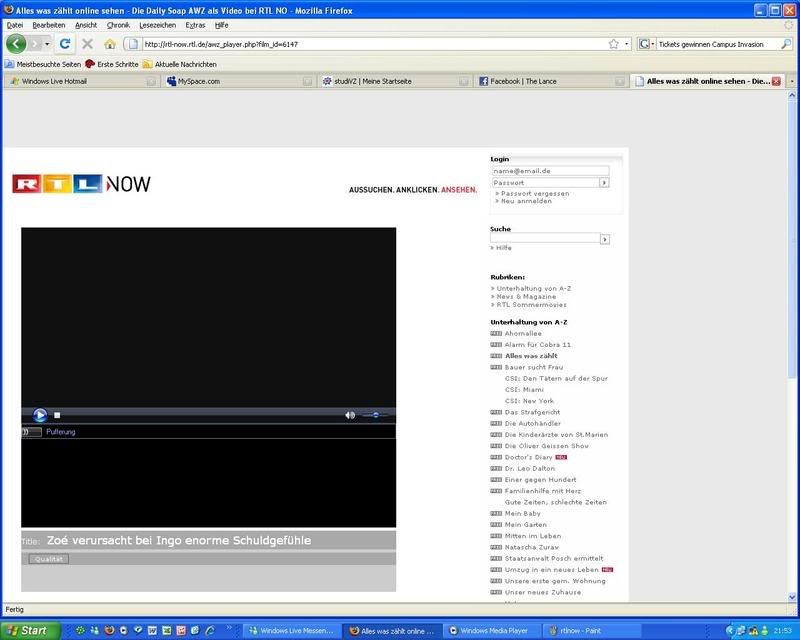
Task: Switch to the Windows Live Hotmail tab
Action: [82, 81]
